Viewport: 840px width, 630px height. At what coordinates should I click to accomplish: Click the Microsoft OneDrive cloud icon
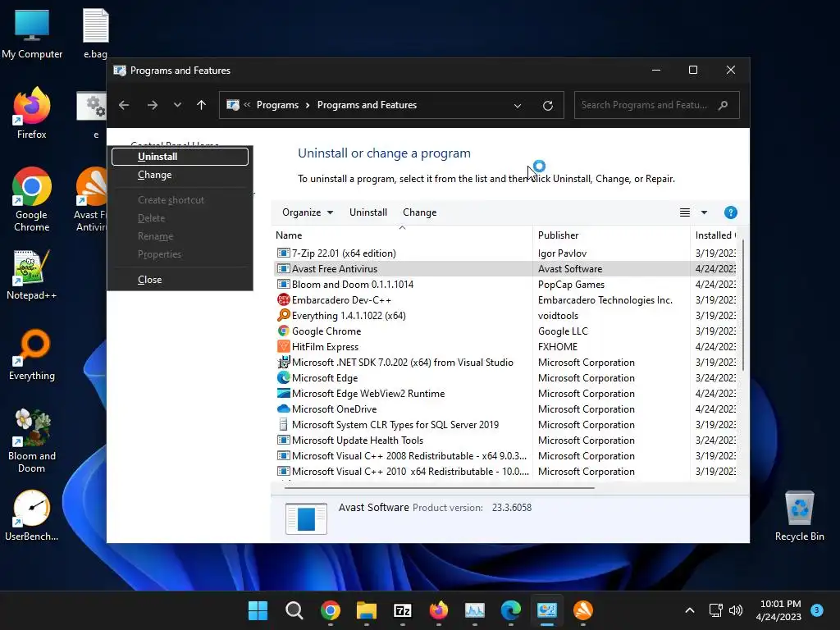[283, 409]
